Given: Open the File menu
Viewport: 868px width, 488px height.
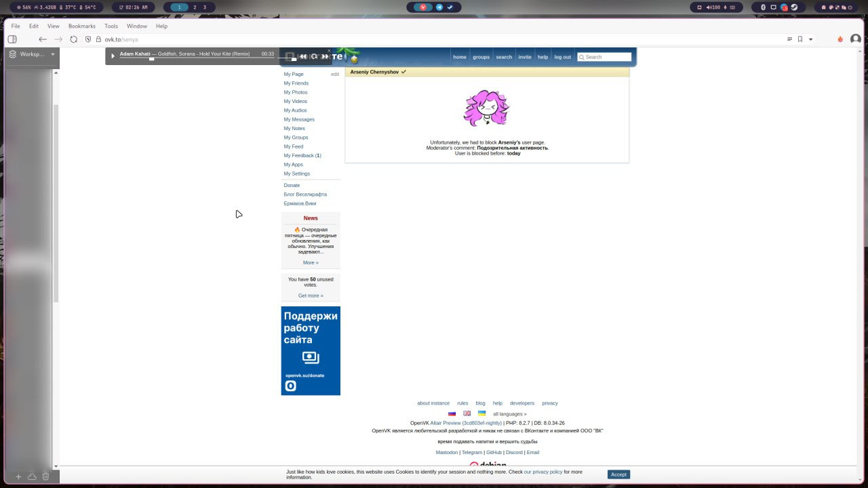Looking at the screenshot, I should click(x=16, y=26).
